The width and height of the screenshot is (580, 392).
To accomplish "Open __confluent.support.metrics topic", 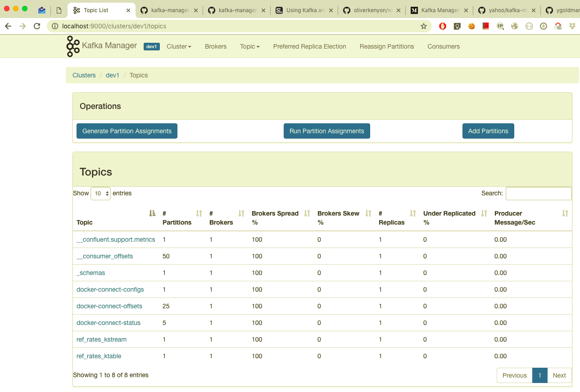I will click(x=116, y=239).
